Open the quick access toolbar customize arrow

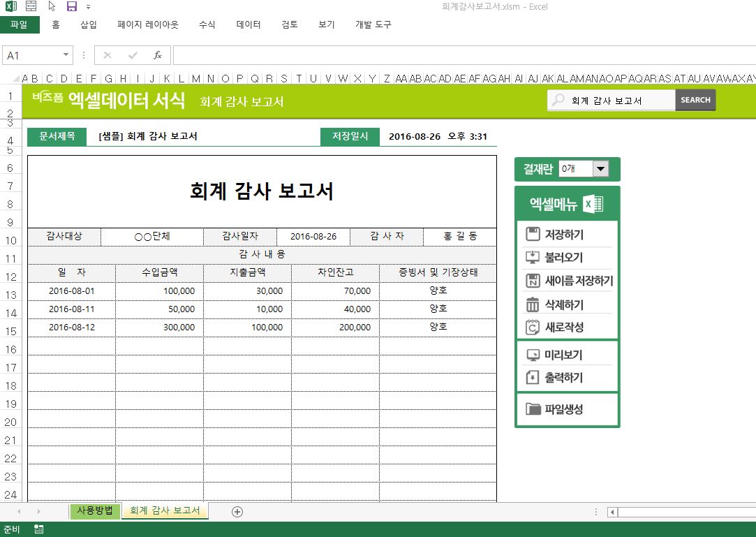pyautogui.click(x=88, y=7)
